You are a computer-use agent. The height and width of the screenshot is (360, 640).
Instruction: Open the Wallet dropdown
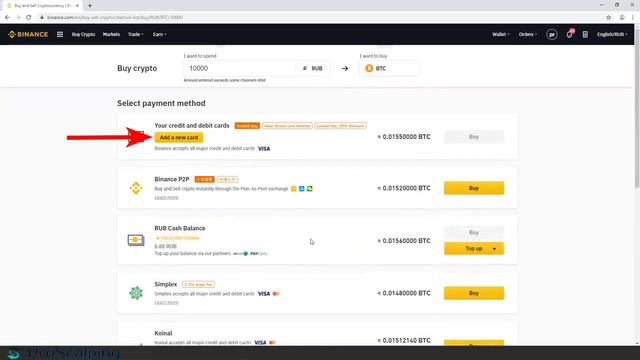point(500,35)
